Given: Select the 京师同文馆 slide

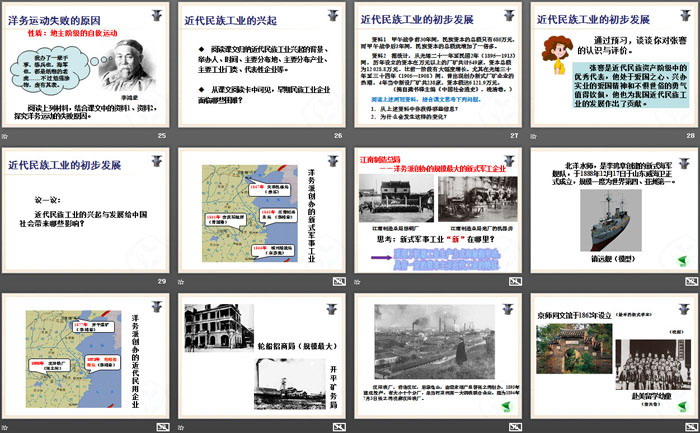Looking at the screenshot, I should tap(614, 356).
